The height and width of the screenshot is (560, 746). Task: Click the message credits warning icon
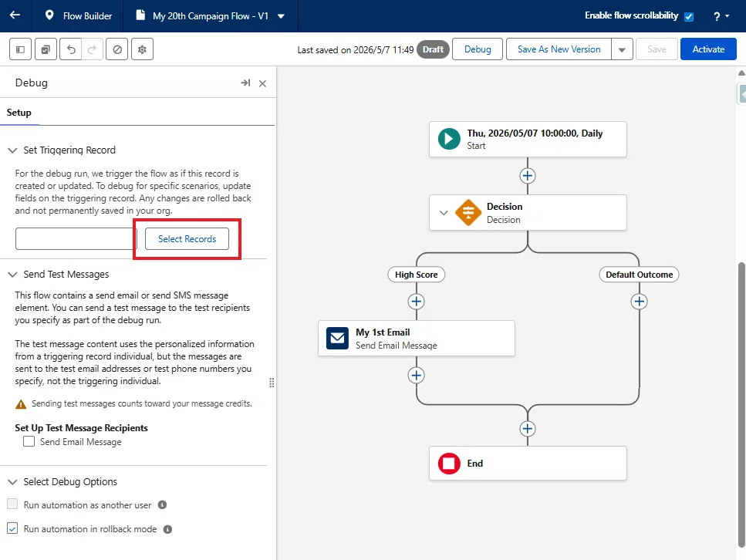pos(21,404)
